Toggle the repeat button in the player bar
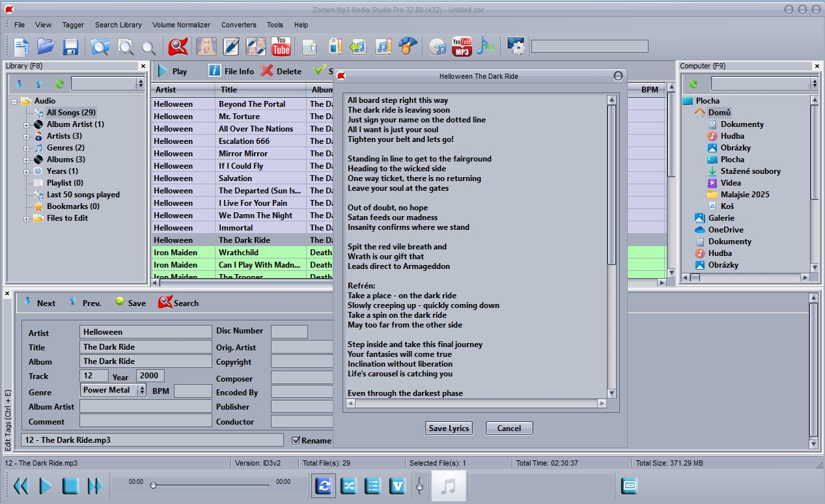Image resolution: width=825 pixels, height=504 pixels. 324,486
